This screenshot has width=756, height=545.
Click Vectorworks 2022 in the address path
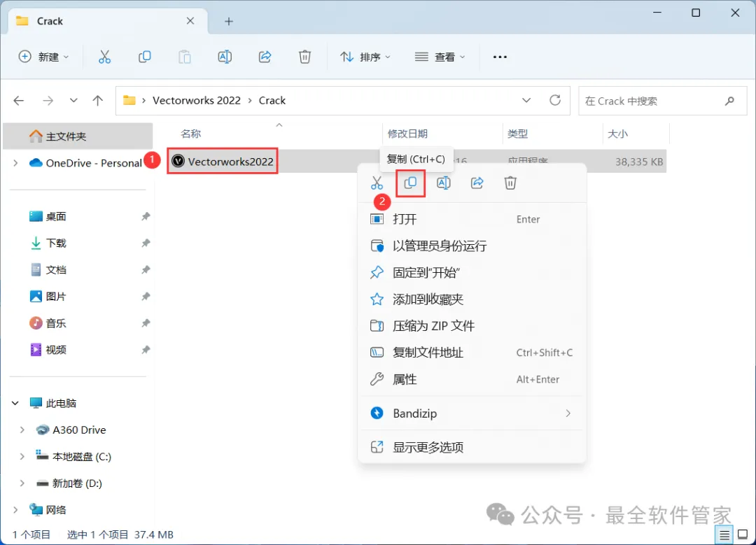coord(197,100)
